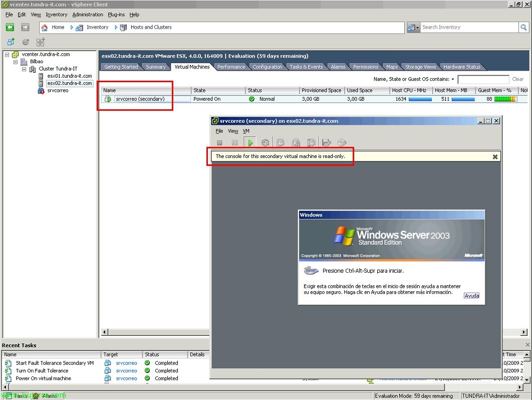The width and height of the screenshot is (532, 400).
Task: Sort by Provisioned Space column header
Action: [321, 90]
